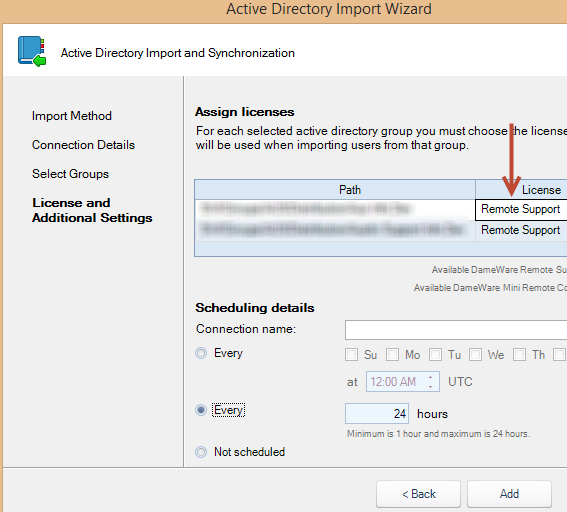567x512 pixels.
Task: Go to Select Groups step
Action: [70, 174]
